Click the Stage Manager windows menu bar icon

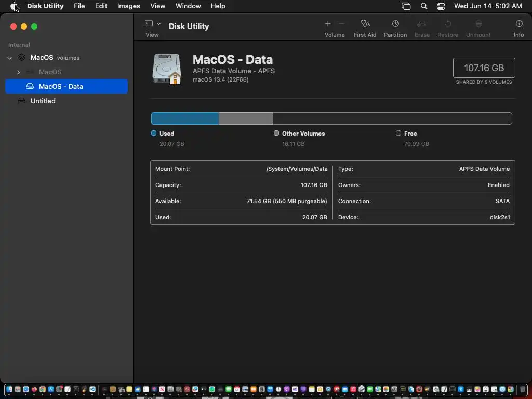(406, 6)
